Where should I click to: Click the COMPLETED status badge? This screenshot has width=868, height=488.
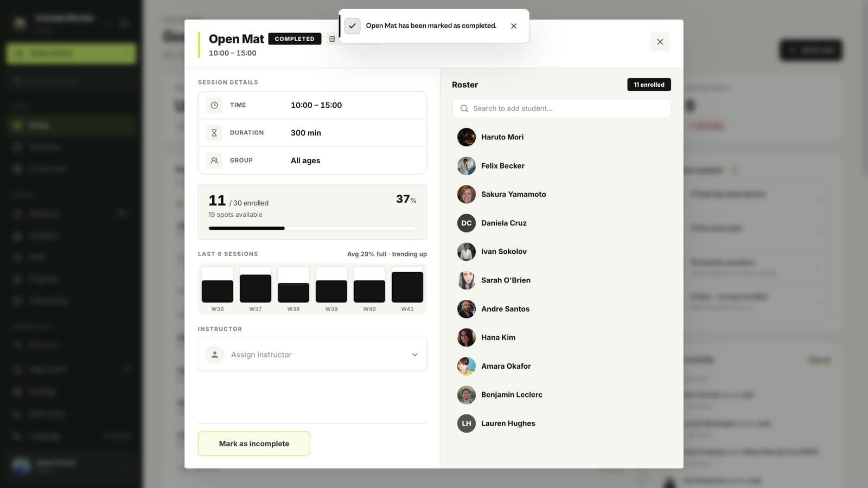[x=295, y=39]
